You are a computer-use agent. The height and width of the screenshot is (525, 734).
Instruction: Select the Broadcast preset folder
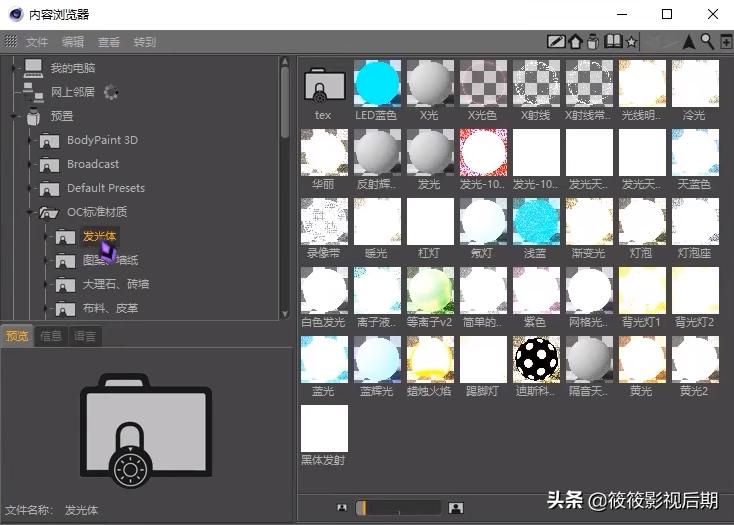(93, 164)
